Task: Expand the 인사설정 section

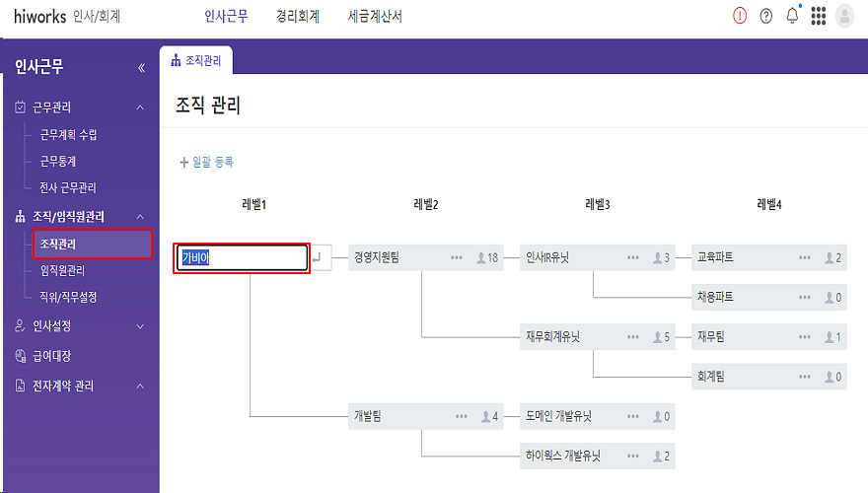Action: (x=140, y=325)
